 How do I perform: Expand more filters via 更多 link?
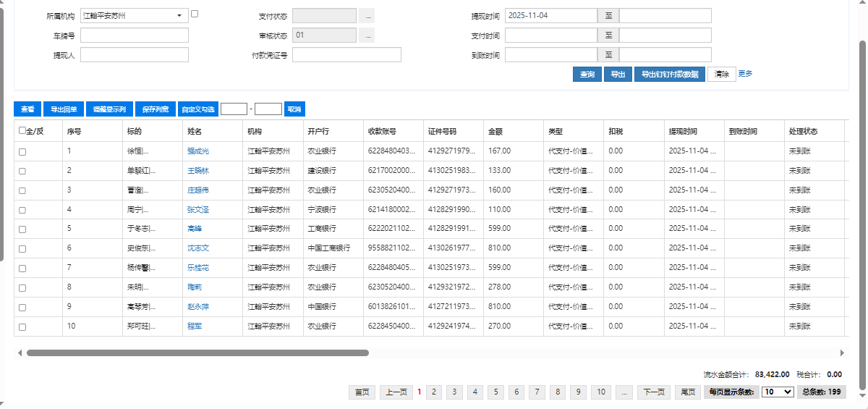[745, 74]
